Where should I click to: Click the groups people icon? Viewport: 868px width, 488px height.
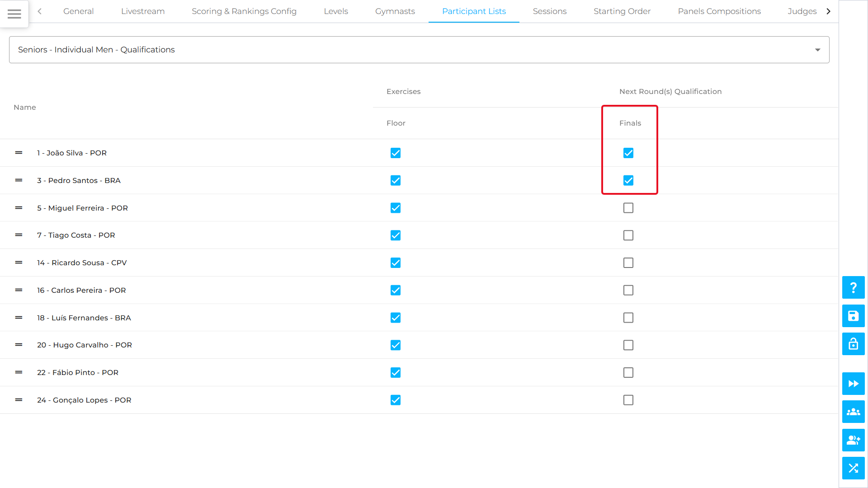(x=853, y=412)
